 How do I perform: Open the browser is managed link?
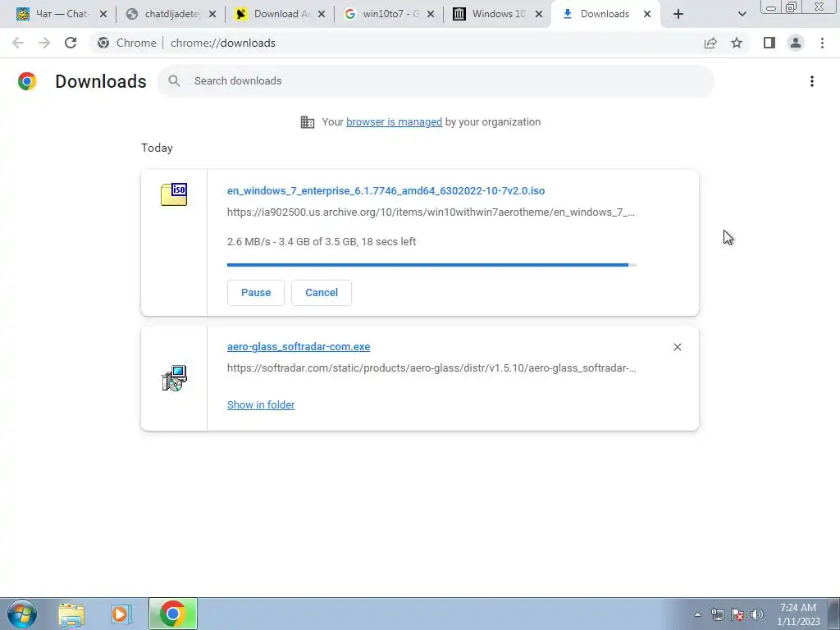pos(395,122)
